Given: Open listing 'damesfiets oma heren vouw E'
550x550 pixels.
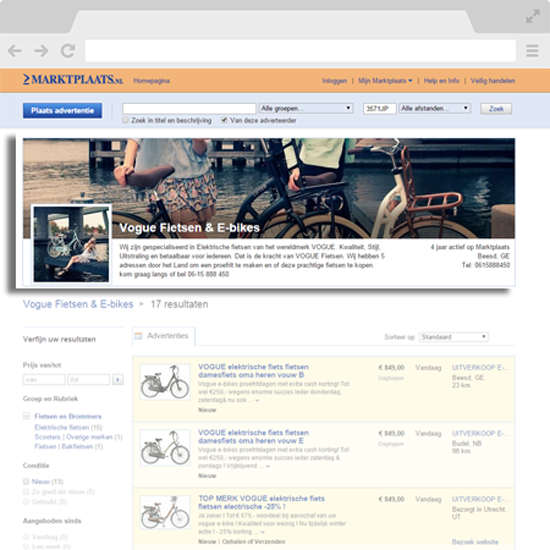Looking at the screenshot, I should (x=253, y=437).
